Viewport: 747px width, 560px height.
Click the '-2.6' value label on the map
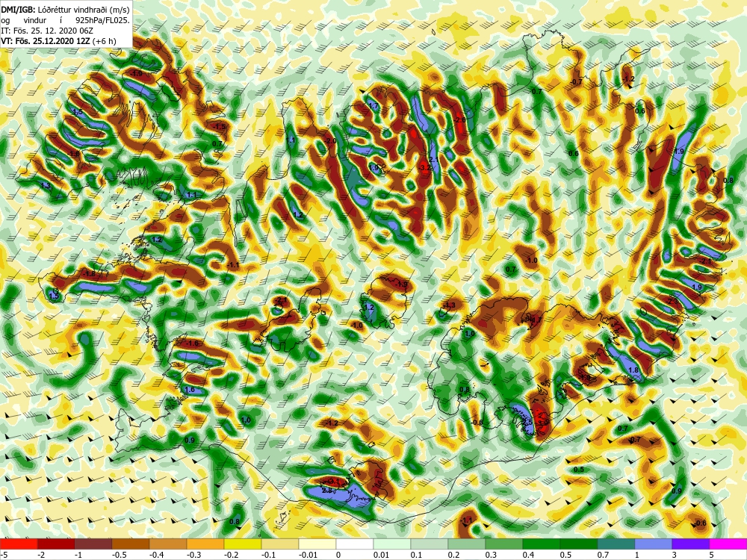pos(460,120)
